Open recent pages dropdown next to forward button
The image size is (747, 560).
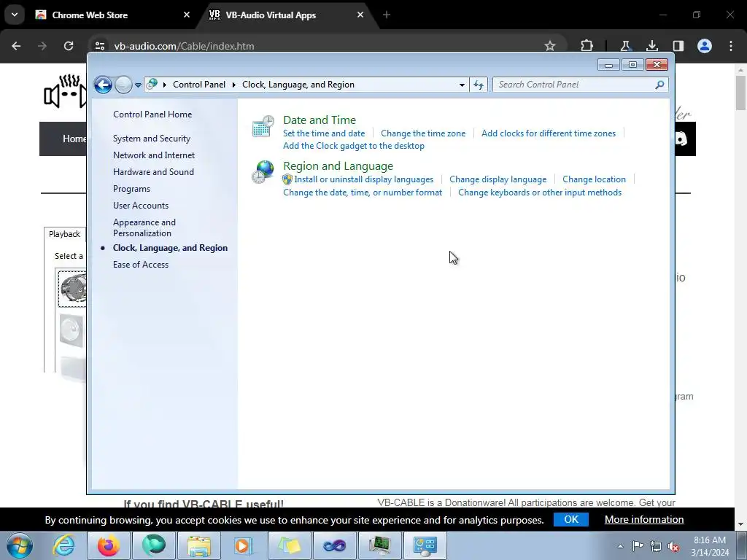pyautogui.click(x=138, y=85)
